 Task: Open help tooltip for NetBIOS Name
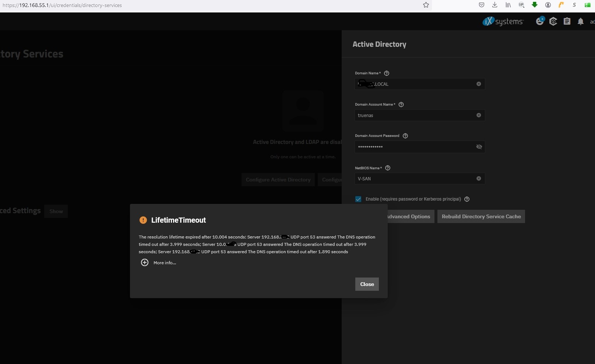[x=388, y=168]
